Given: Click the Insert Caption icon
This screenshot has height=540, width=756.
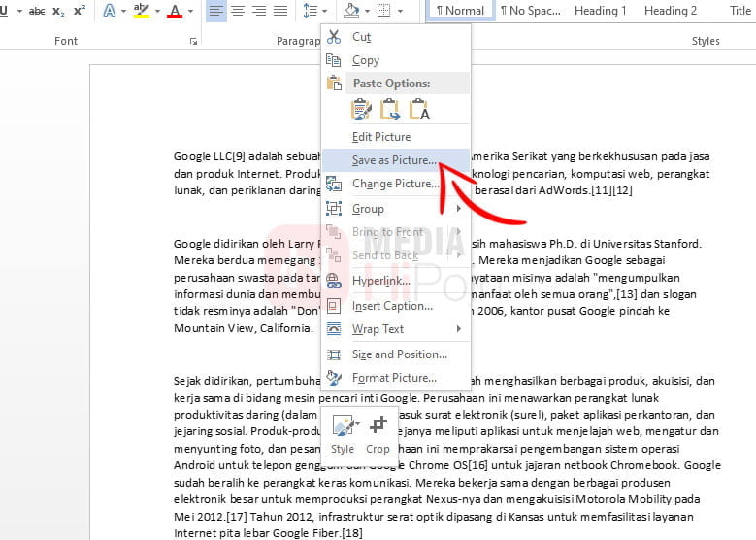Looking at the screenshot, I should (x=334, y=306).
